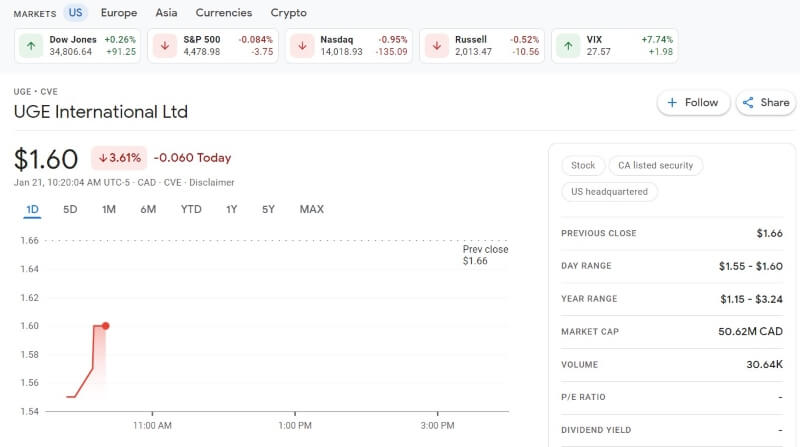The width and height of the screenshot is (800, 447).
Task: Open the Currencies markets tab
Action: (x=224, y=13)
